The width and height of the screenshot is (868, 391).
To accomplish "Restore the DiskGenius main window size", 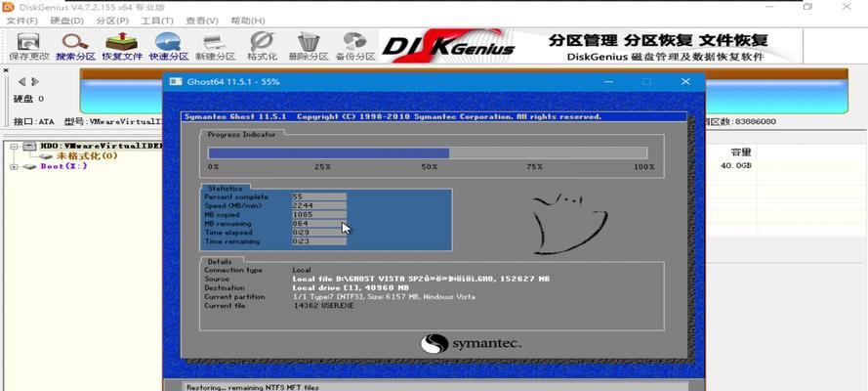I will pos(807,7).
